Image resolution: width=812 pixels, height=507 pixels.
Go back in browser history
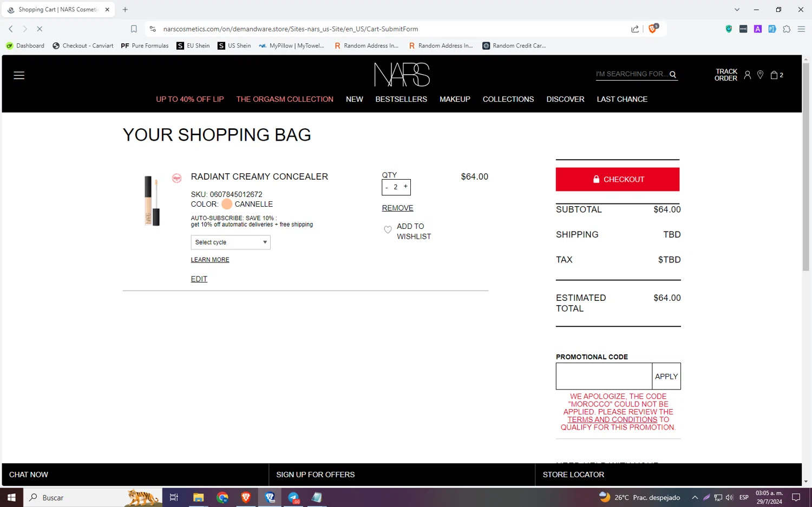11,29
